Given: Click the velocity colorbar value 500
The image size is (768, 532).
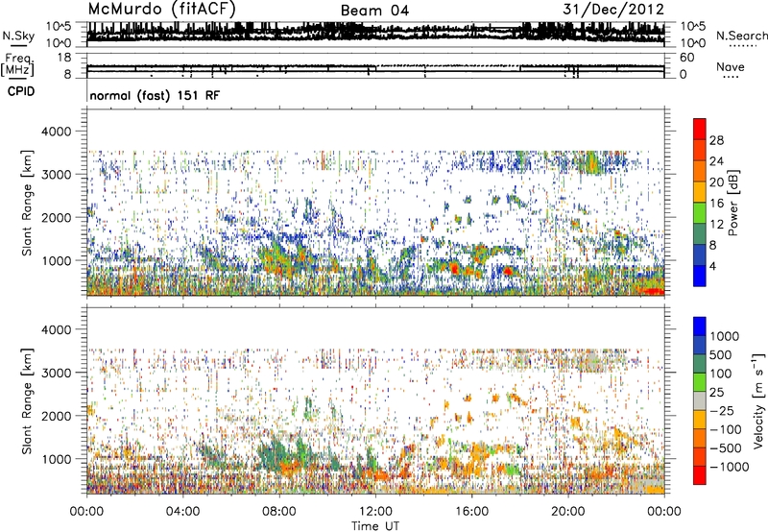Looking at the screenshot, I should (721, 354).
